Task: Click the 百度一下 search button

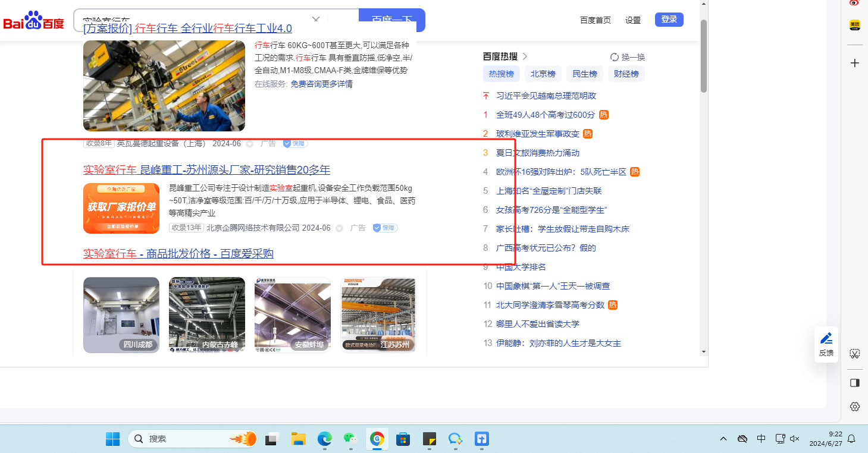Action: point(392,20)
